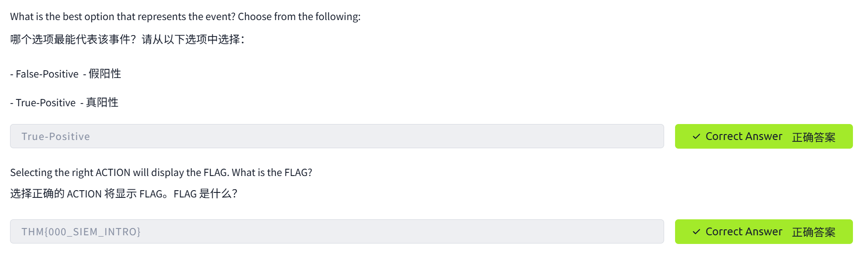Viewport: 868px width, 259px height.
Task: Click the "Selecting the right ACTION" question text
Action: (120, 172)
